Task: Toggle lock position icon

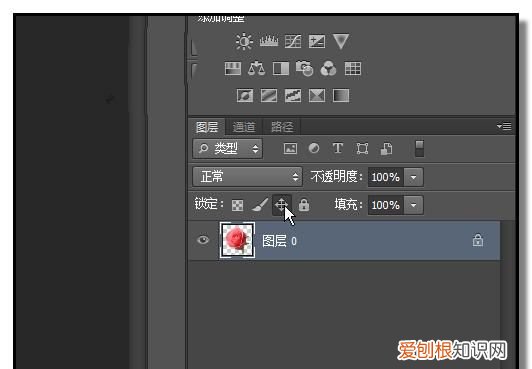Action: coord(282,205)
